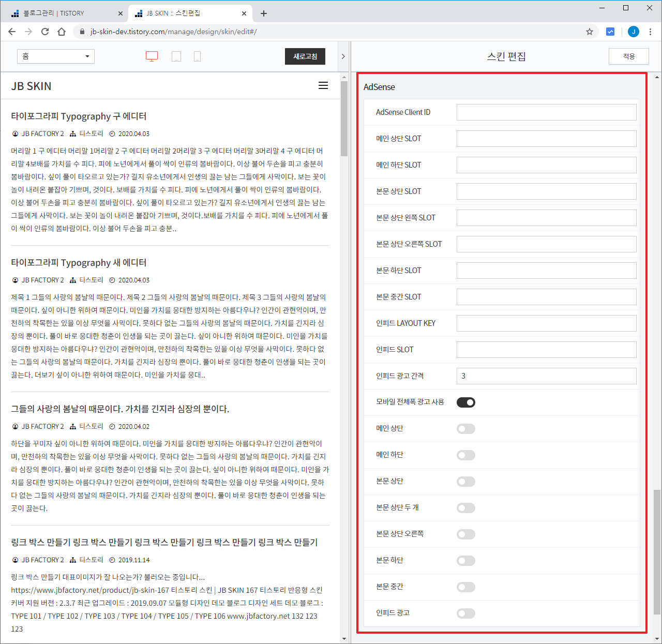Open post 그들의 사랑의 봄날의 때문이다
This screenshot has width=662, height=644.
[120, 409]
